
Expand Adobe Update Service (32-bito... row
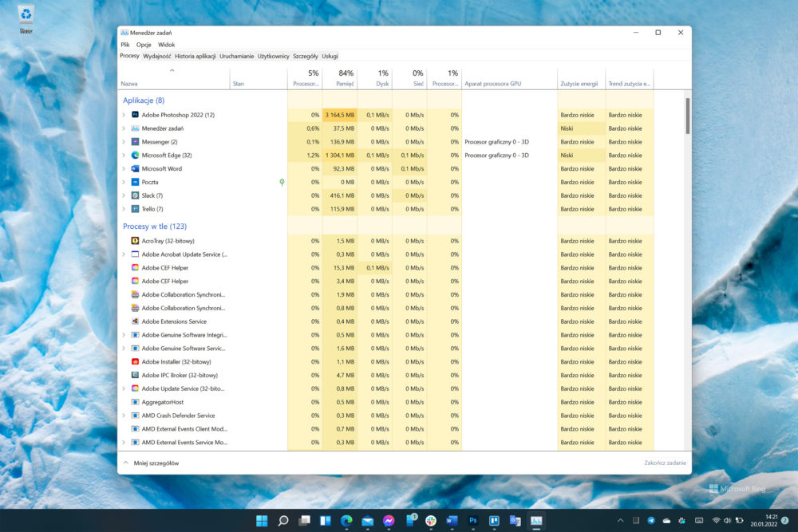(124, 388)
